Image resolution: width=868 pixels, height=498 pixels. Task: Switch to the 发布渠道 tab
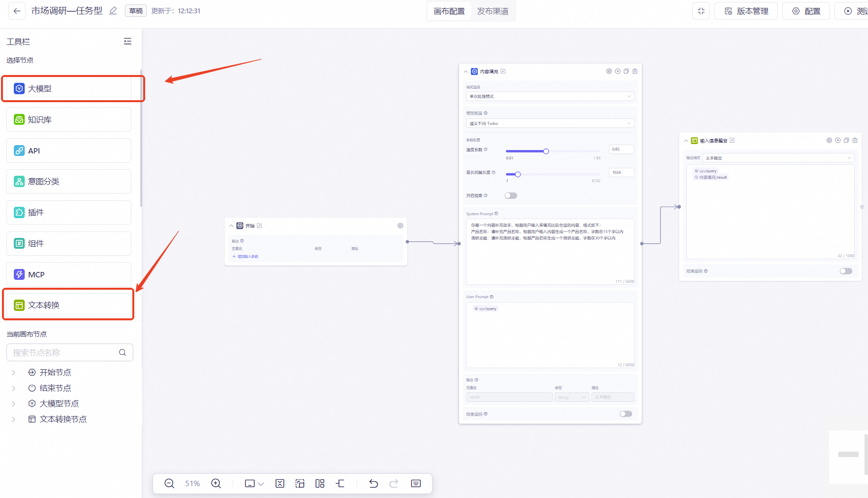click(493, 11)
